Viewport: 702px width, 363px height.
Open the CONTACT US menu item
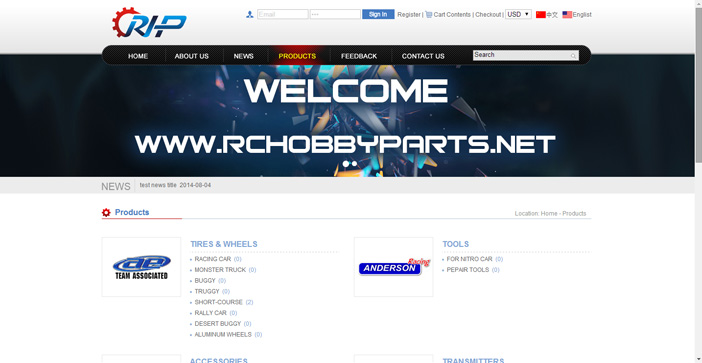tap(423, 56)
